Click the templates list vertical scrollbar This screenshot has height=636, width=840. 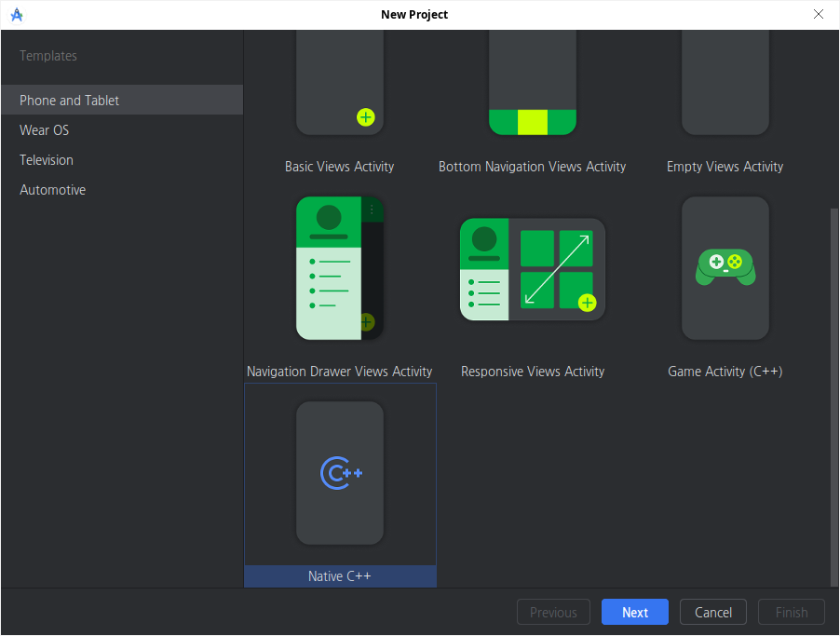pyautogui.click(x=834, y=397)
